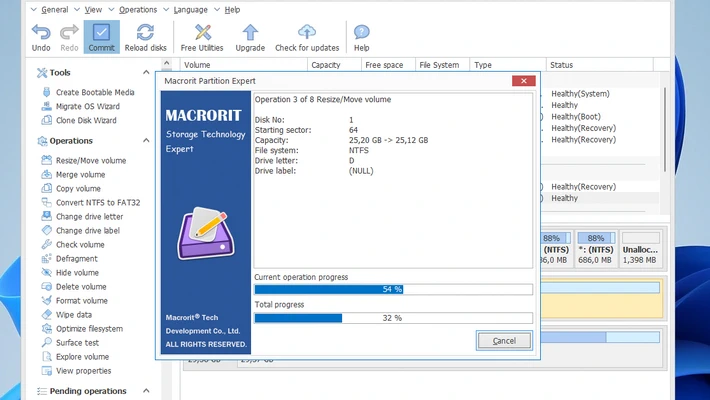Click the Format volume icon
The width and height of the screenshot is (710, 400).
46,300
